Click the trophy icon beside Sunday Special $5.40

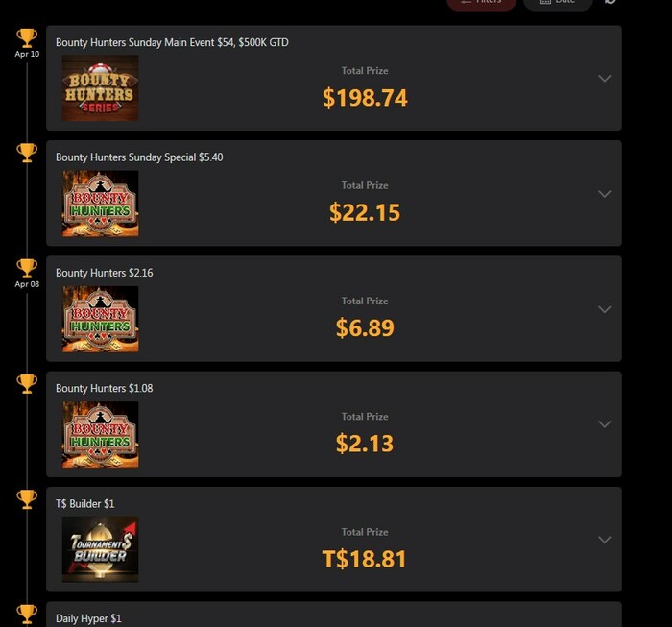pyautogui.click(x=27, y=153)
